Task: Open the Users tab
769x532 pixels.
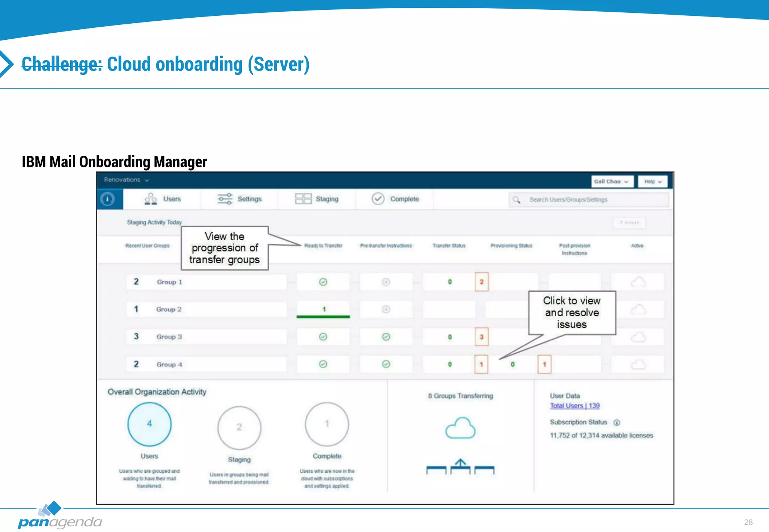Action: (x=163, y=199)
